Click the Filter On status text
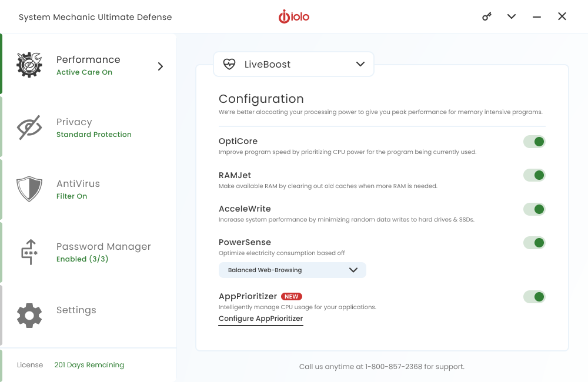The width and height of the screenshot is (588, 382). pos(72,196)
